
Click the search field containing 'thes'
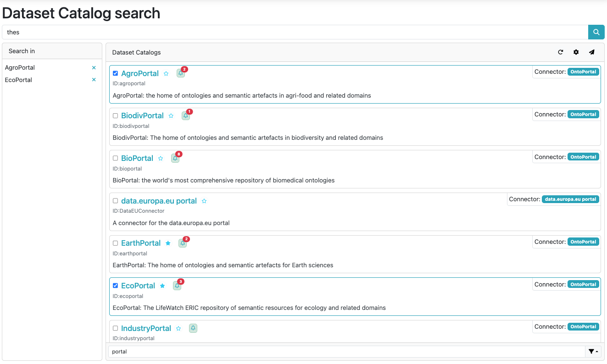click(184, 32)
